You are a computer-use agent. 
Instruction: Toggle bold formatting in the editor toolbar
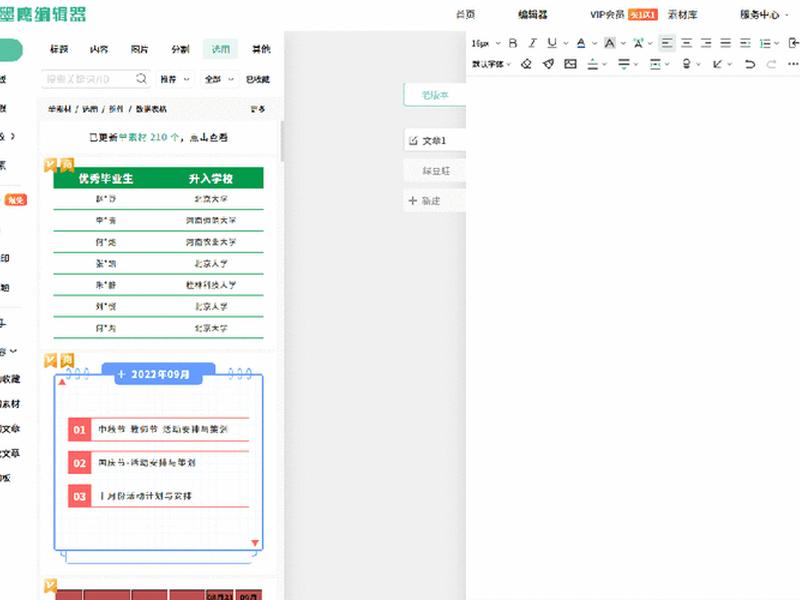pyautogui.click(x=513, y=43)
